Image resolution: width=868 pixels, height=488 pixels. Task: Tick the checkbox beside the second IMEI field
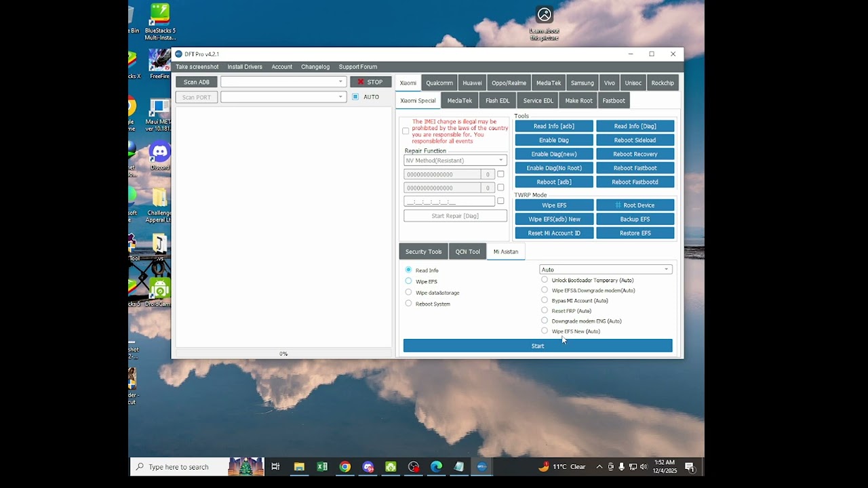500,188
